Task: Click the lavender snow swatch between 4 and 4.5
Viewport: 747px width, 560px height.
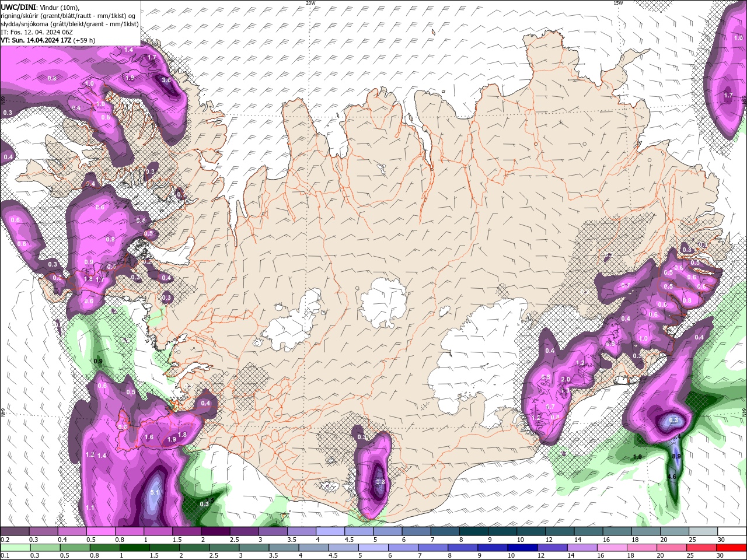Action: click(330, 531)
